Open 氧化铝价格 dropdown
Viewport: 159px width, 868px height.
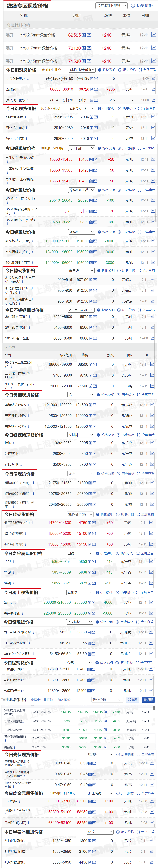(x=82, y=109)
